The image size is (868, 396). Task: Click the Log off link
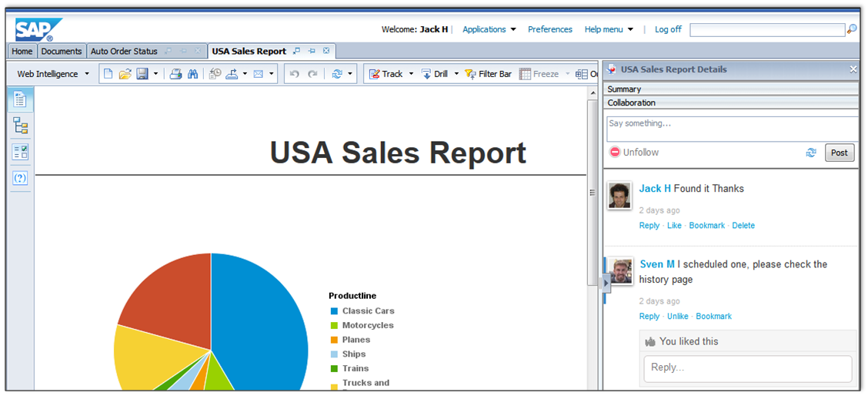(x=668, y=29)
